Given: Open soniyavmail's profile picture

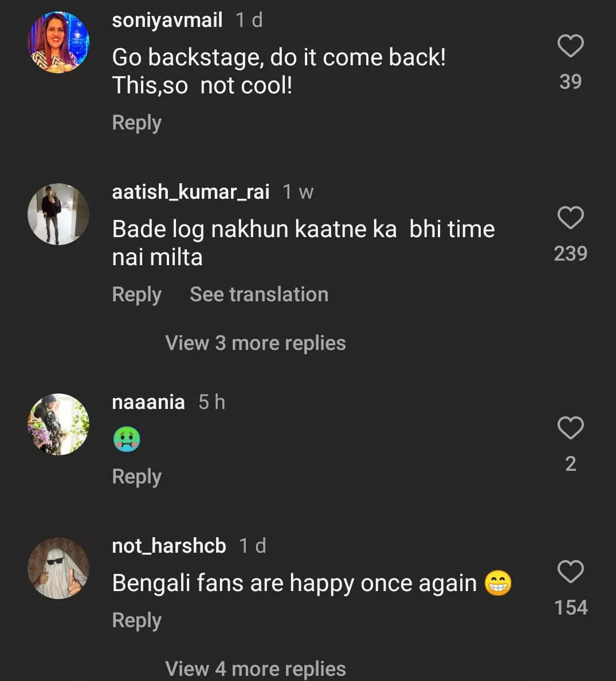Looking at the screenshot, I should tap(58, 42).
